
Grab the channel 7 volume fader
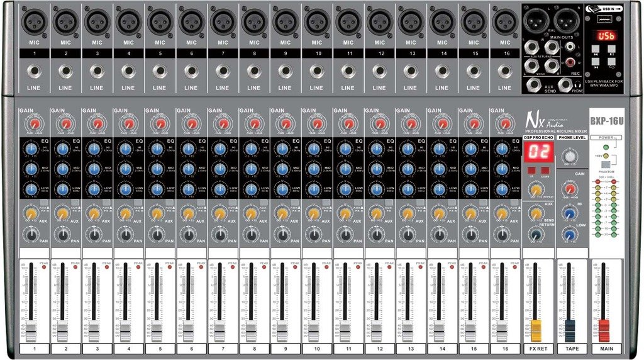click(x=220, y=332)
